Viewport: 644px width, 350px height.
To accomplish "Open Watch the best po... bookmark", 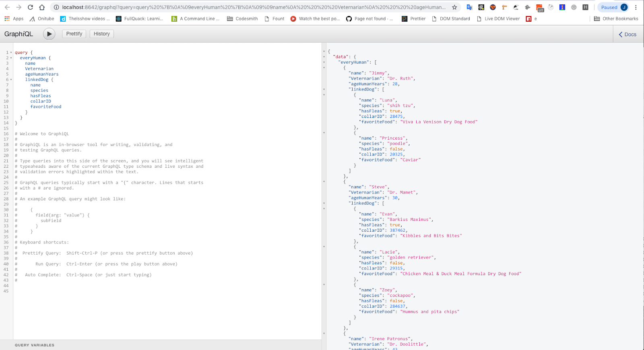I will [315, 19].
